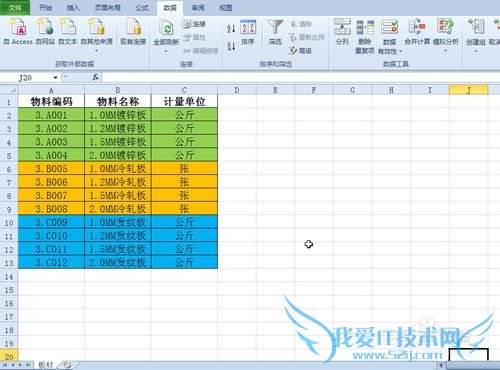Sort ascending A to Z icon
Screen dimensions: 500x370
[x=231, y=28]
